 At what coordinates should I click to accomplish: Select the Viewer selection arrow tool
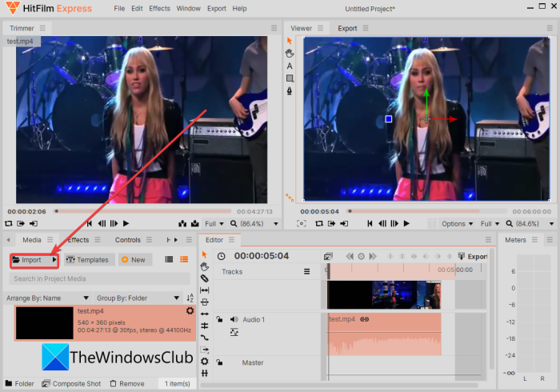click(290, 41)
